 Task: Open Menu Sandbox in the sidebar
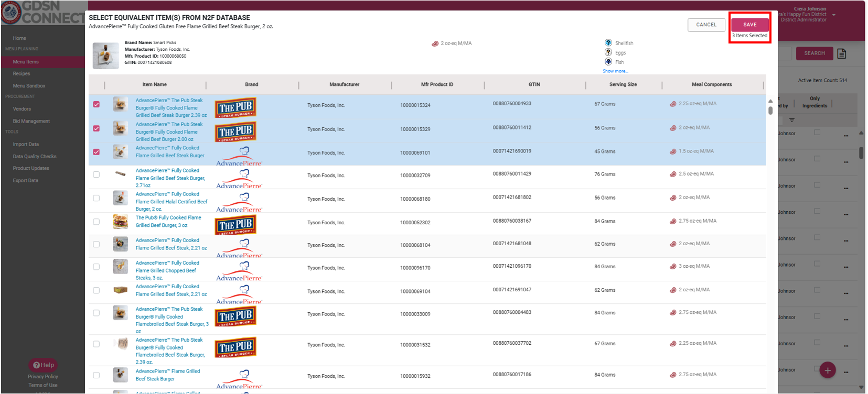(29, 86)
